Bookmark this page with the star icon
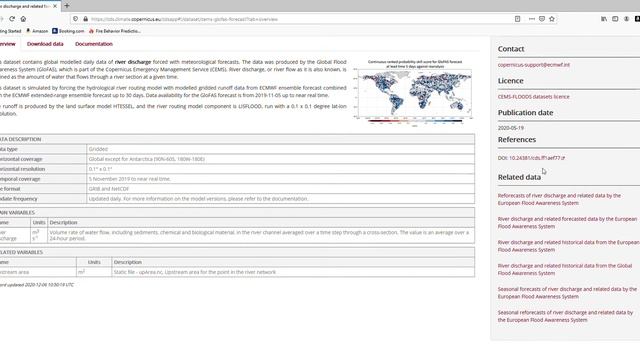This screenshot has width=640, height=360. [552, 19]
